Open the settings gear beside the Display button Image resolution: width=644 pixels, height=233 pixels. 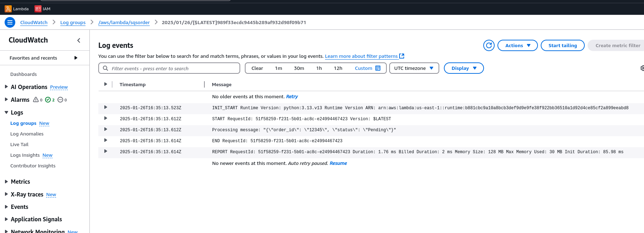point(642,68)
